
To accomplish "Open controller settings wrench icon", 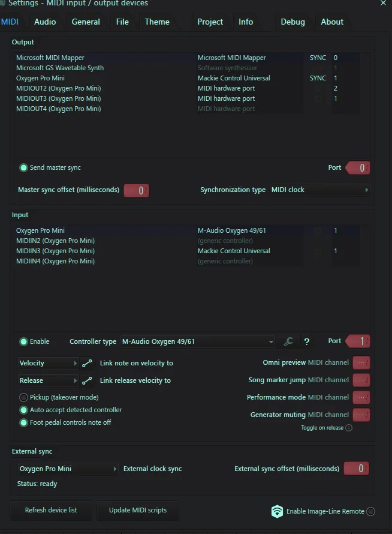I will pyautogui.click(x=288, y=341).
